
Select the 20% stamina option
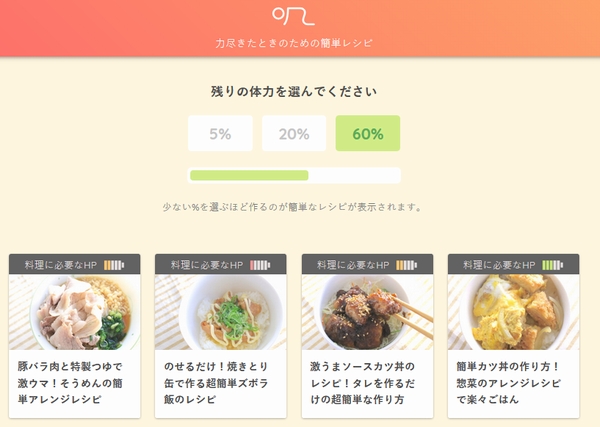click(x=294, y=134)
